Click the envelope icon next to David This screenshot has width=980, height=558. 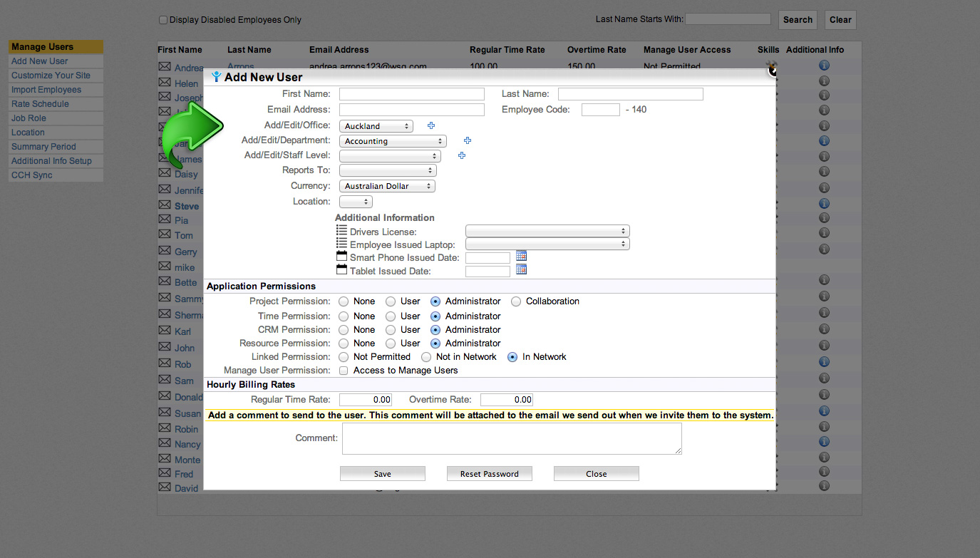click(165, 487)
